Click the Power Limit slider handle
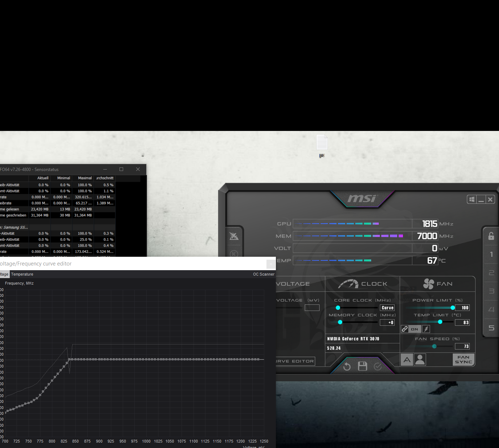Image resolution: width=499 pixels, height=448 pixels. click(x=452, y=308)
